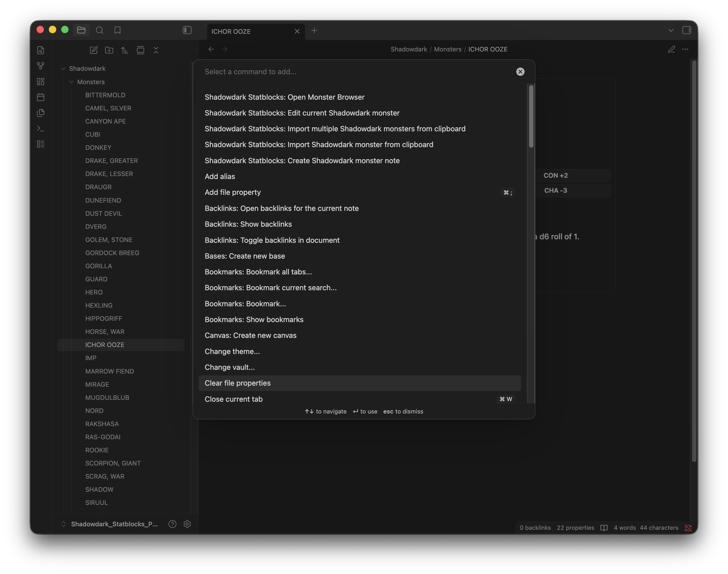This screenshot has width=728, height=574.
Task: Choose Clear file properties command
Action: [360, 383]
